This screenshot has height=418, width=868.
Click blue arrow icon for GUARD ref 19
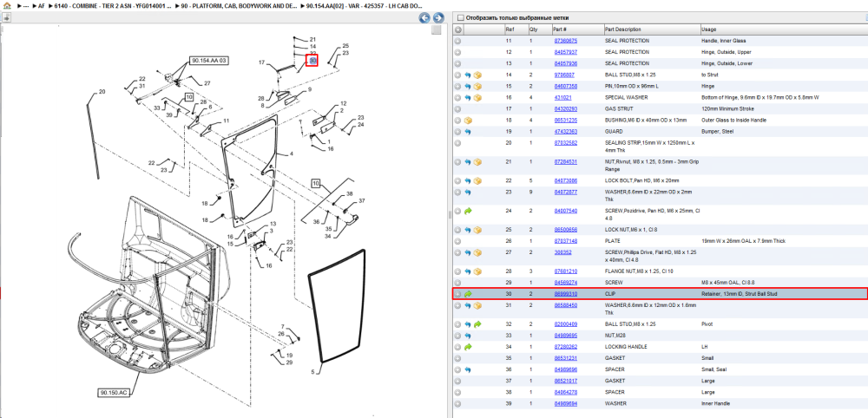pos(468,132)
